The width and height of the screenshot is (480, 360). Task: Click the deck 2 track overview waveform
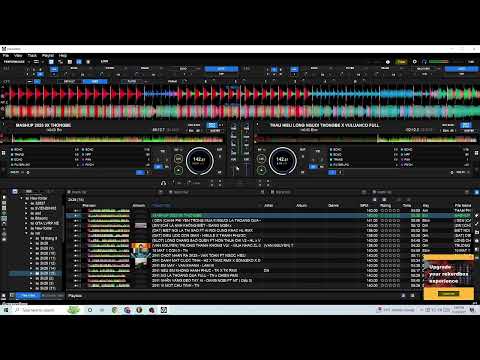coord(367,138)
